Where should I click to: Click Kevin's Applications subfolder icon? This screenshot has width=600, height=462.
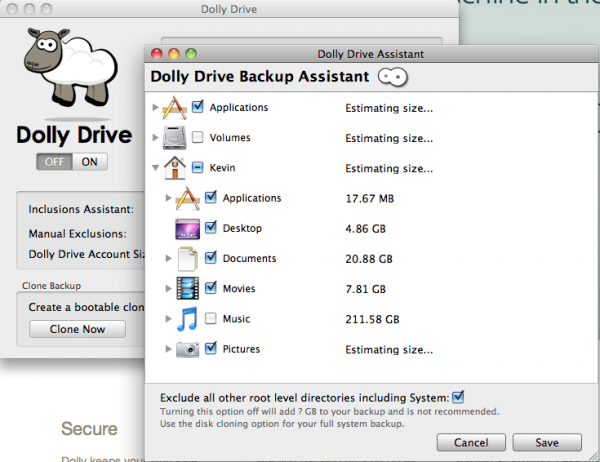click(188, 198)
